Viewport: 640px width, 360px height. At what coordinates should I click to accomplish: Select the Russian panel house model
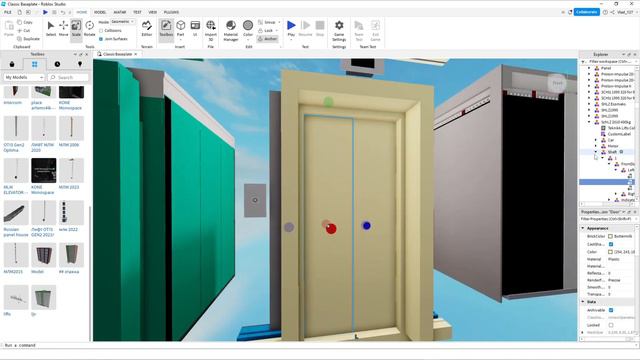point(16,212)
